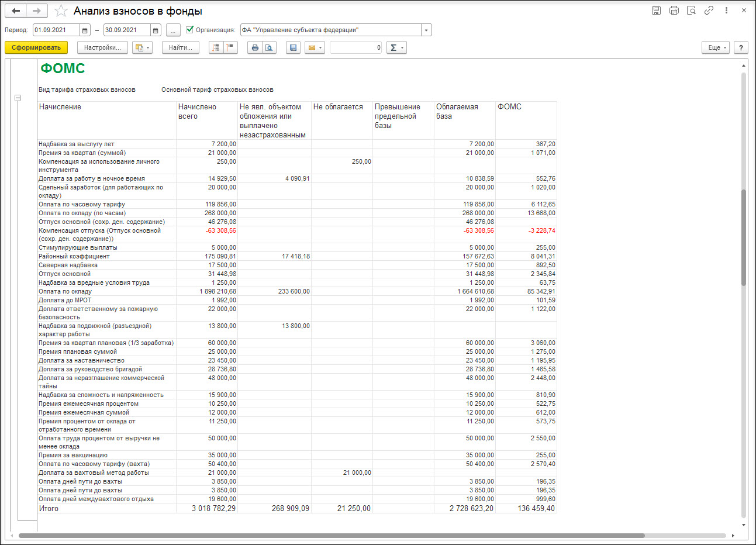Open Настройки... settings
This screenshot has height=545, width=756.
coord(102,47)
